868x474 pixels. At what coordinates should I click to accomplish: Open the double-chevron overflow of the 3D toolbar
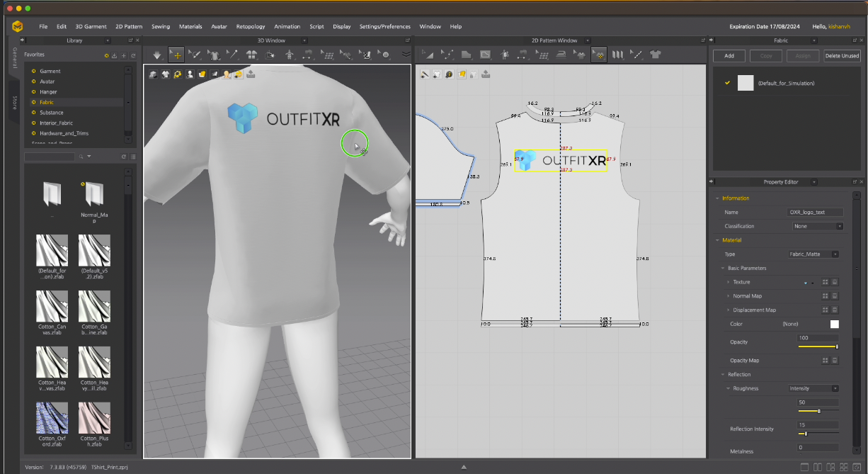pyautogui.click(x=406, y=54)
